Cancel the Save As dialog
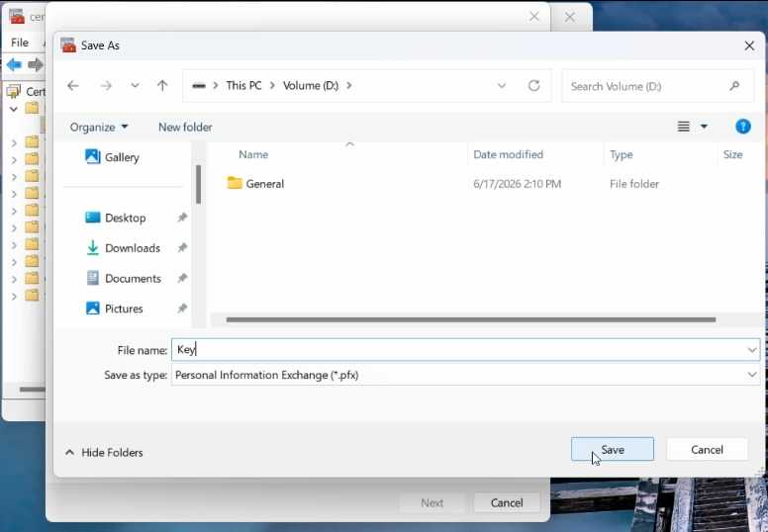Viewport: 768px width, 532px height. [x=707, y=449]
